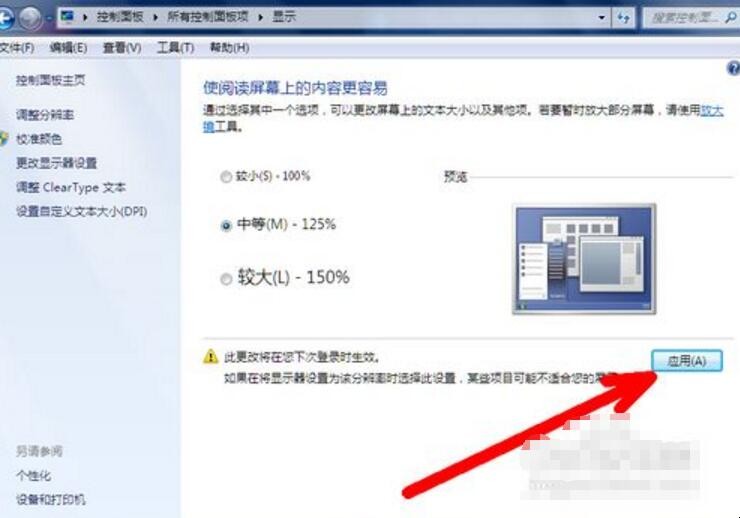The width and height of the screenshot is (740, 518).
Task: Click the search magnifier icon
Action: coord(730,18)
